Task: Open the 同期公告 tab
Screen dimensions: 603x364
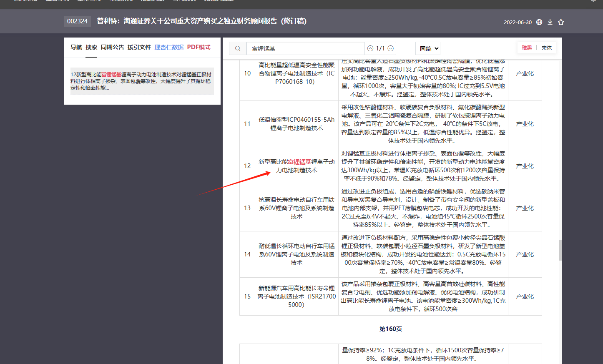Action: [112, 47]
